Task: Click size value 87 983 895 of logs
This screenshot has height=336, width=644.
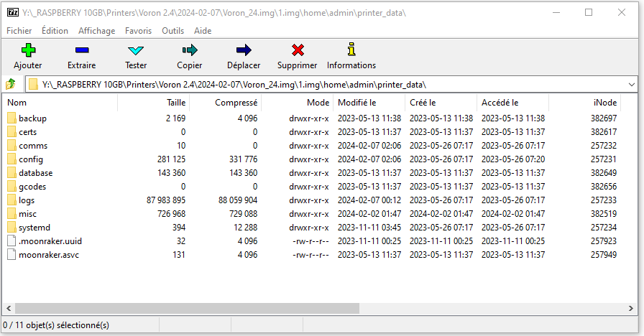Action: (166, 200)
